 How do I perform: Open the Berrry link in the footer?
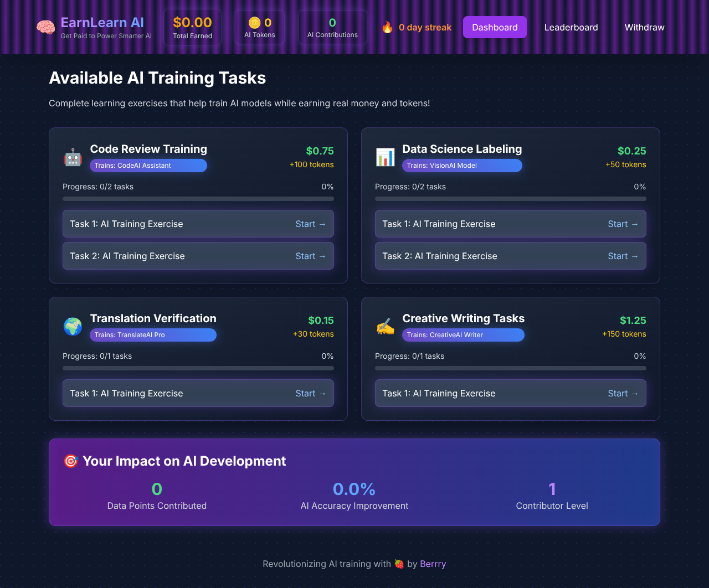tap(433, 564)
